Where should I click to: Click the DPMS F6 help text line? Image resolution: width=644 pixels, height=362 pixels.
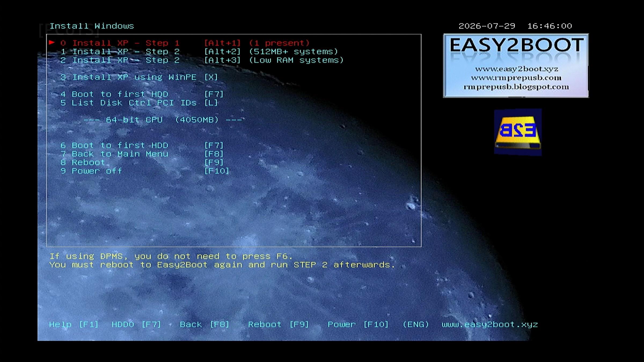click(171, 256)
